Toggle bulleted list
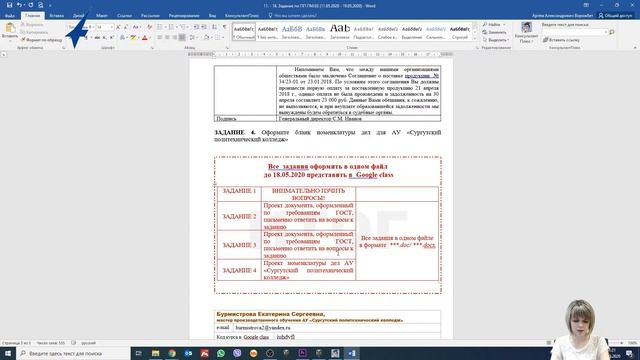This screenshot has width=640, height=360. (x=160, y=27)
